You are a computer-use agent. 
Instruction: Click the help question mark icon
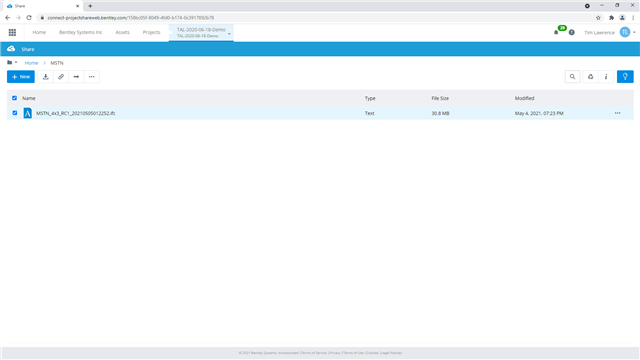point(571,32)
